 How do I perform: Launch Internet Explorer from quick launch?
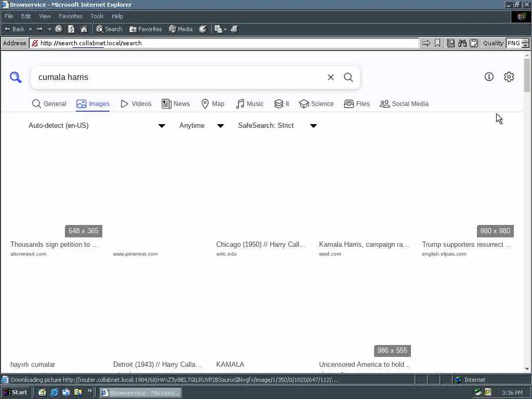(54, 393)
